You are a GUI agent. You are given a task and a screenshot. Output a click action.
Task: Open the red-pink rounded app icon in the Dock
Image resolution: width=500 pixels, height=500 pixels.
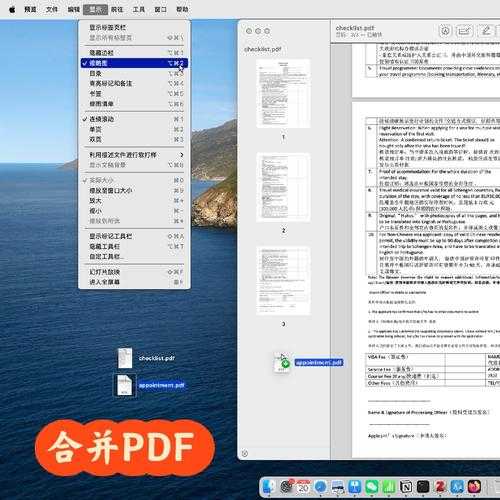point(475,487)
